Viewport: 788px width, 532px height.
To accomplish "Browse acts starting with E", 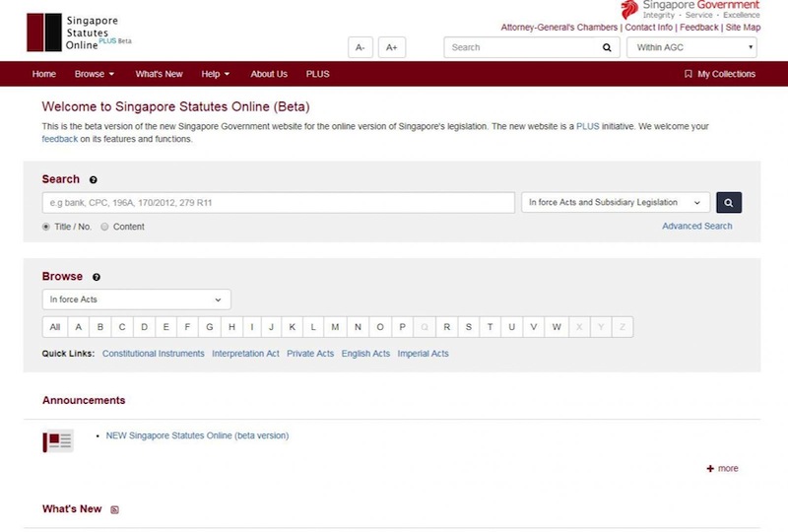I will 165,327.
